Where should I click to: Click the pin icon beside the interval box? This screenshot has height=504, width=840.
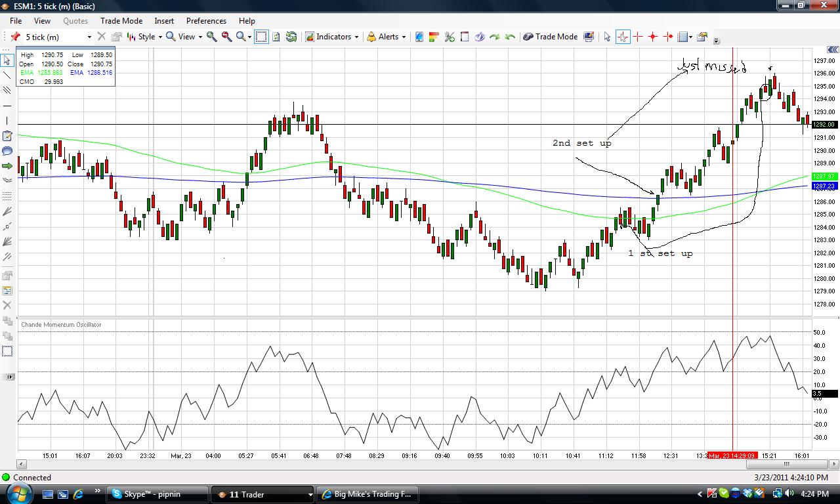[15, 37]
